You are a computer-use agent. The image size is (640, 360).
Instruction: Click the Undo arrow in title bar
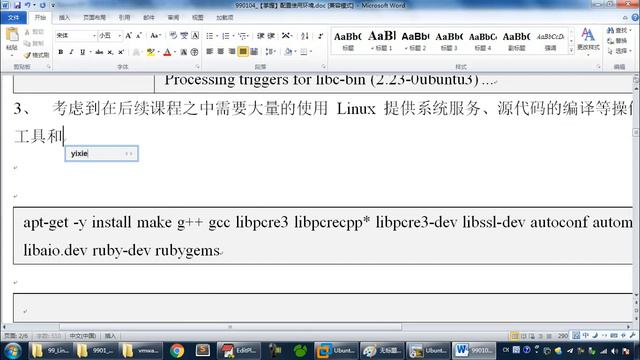28,5
